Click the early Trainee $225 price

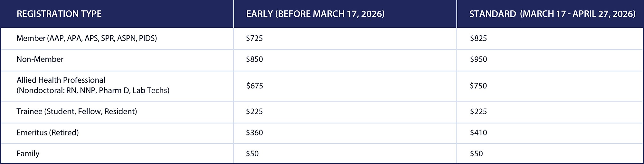[x=254, y=111]
